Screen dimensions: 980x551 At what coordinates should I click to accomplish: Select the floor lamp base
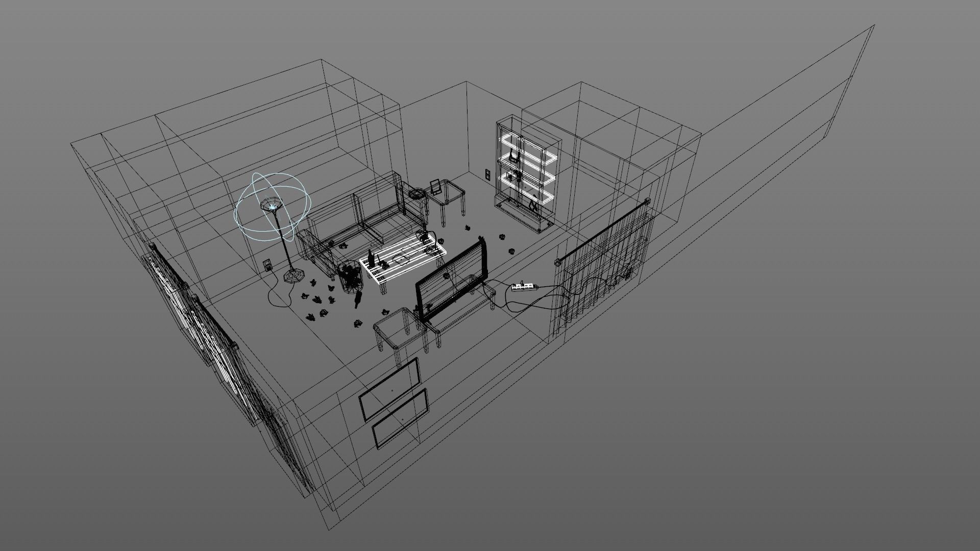tap(293, 276)
